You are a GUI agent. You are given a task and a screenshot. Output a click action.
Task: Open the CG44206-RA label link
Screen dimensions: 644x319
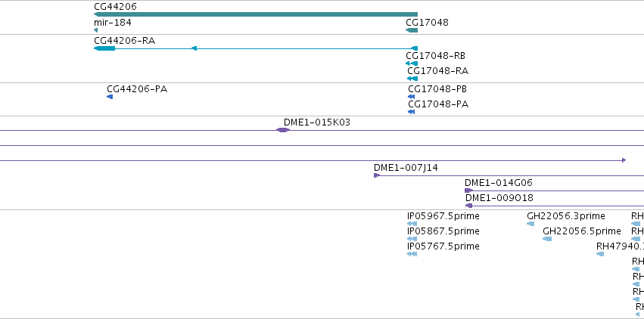coord(124,41)
